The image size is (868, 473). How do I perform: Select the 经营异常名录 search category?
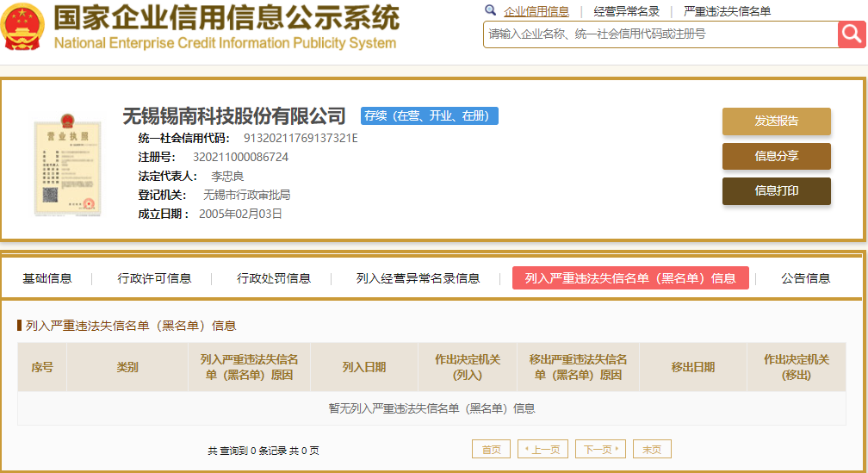click(x=626, y=11)
